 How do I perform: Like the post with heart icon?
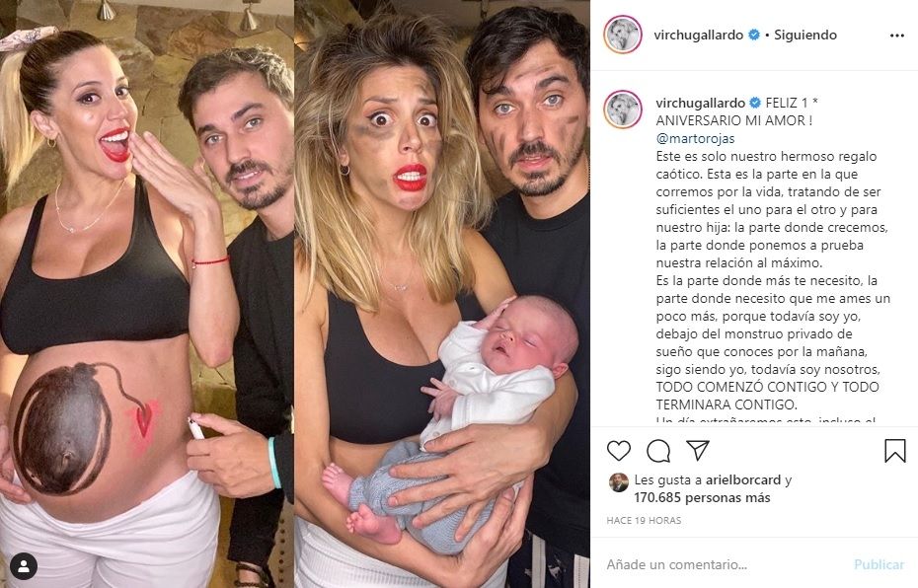[x=618, y=451]
